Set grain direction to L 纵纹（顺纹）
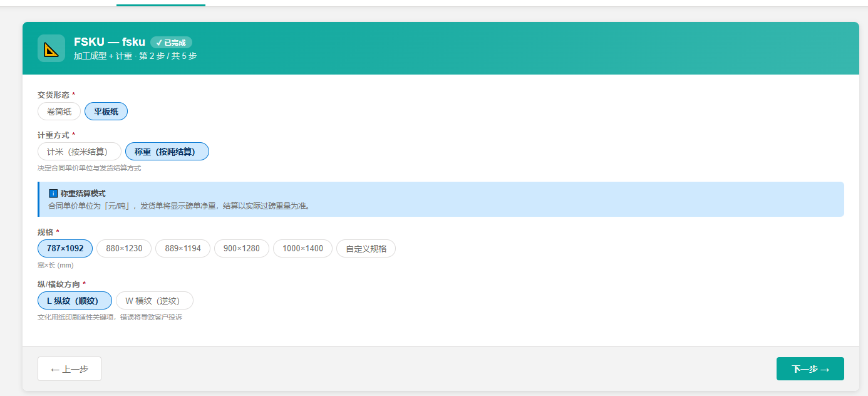This screenshot has height=396, width=868. pos(75,301)
